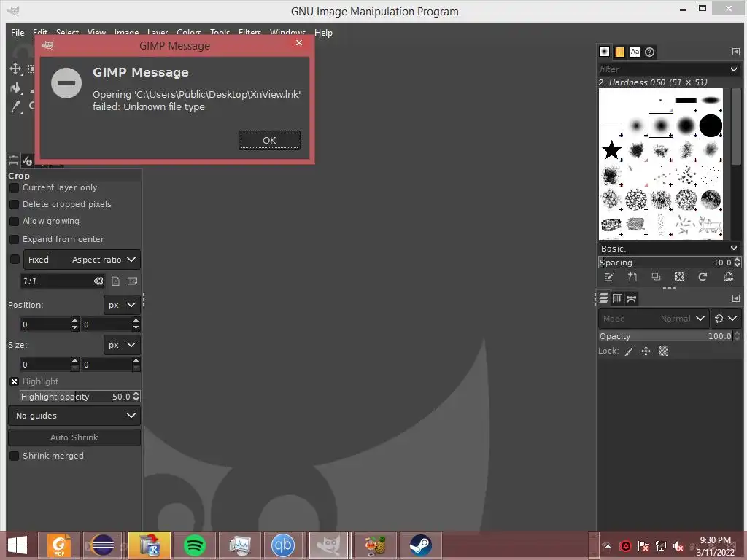The width and height of the screenshot is (747, 560).
Task: Open the File menu
Action: pos(18,32)
